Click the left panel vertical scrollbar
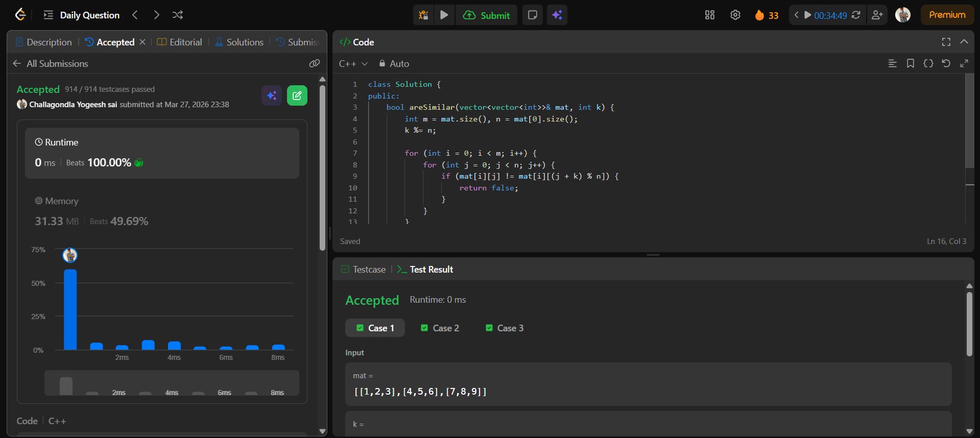The height and width of the screenshot is (438, 980). pyautogui.click(x=322, y=168)
